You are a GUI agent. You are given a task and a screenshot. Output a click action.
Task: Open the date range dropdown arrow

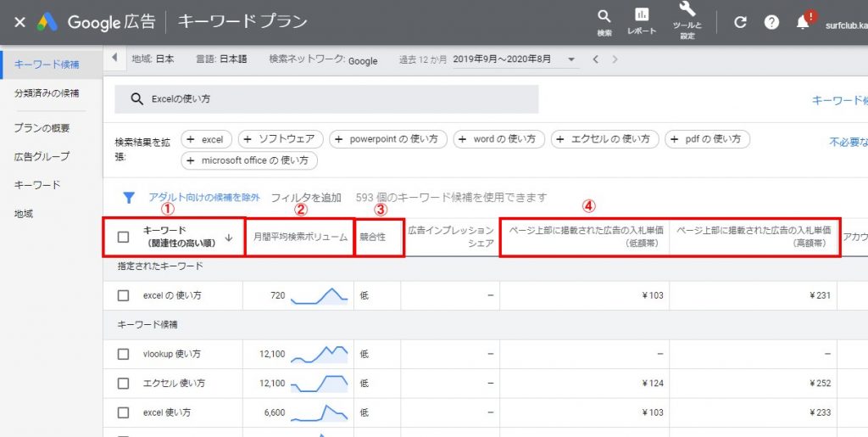point(571,59)
